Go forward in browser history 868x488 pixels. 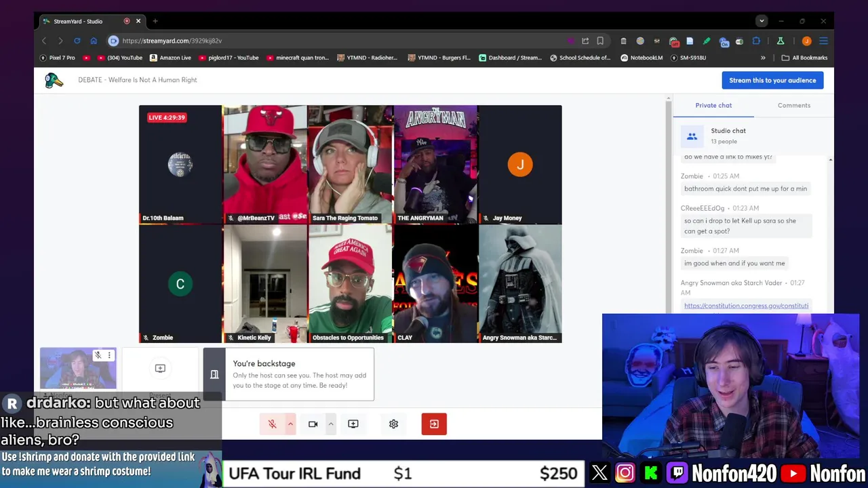60,41
